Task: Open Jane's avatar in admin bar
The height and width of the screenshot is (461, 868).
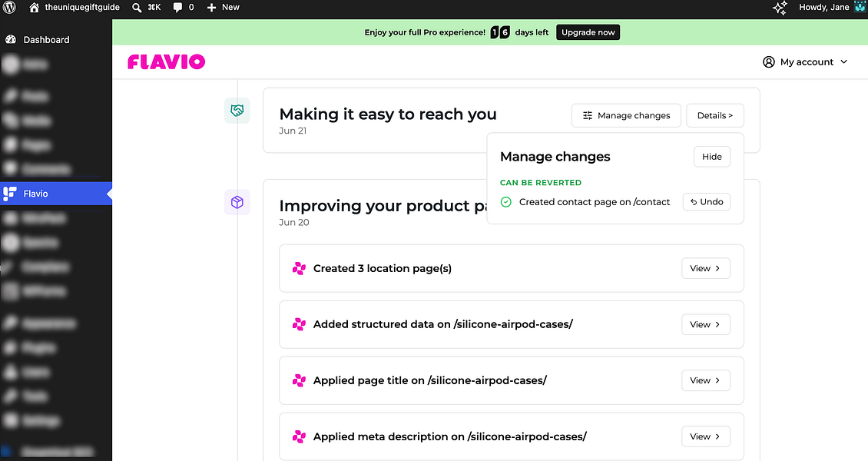Action: click(860, 7)
